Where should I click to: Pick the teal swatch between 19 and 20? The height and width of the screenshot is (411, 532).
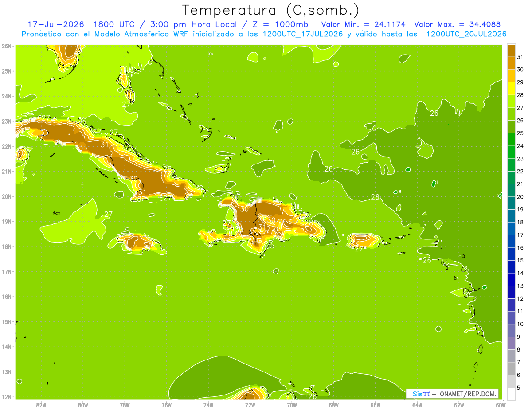click(x=511, y=203)
